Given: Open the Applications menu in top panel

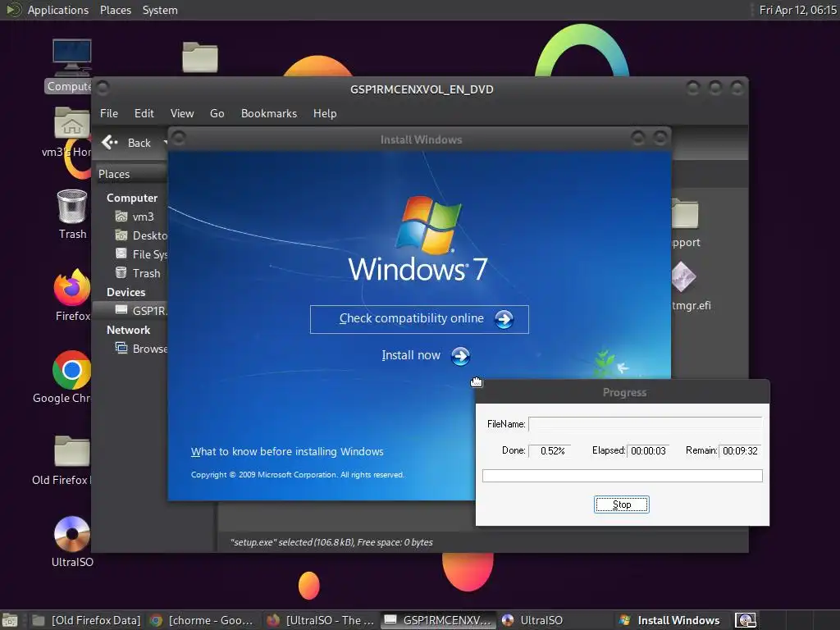Looking at the screenshot, I should (58, 10).
